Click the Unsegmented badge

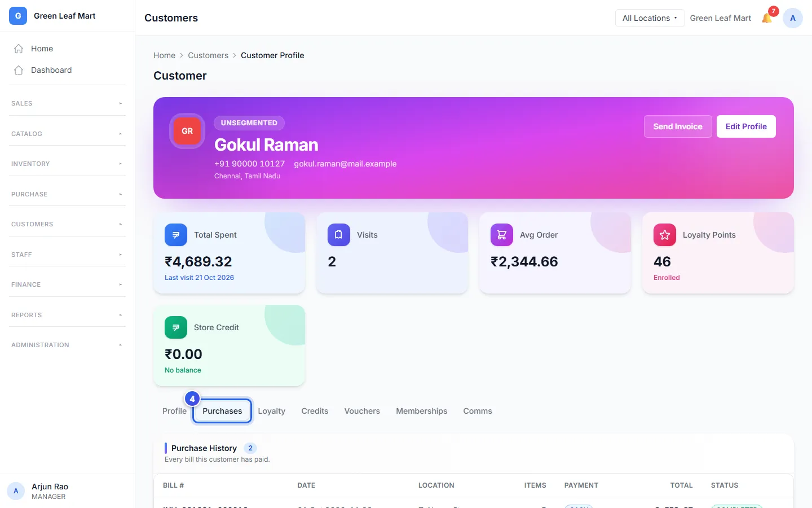click(x=249, y=122)
